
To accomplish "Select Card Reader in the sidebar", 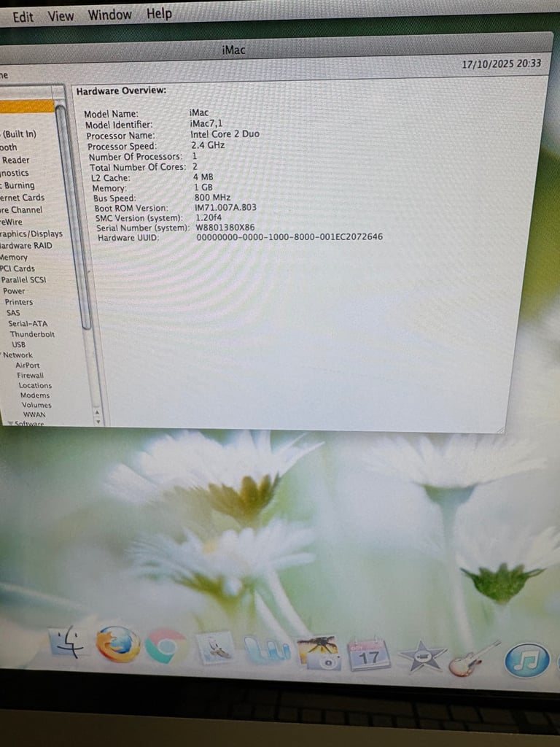I will [x=15, y=160].
